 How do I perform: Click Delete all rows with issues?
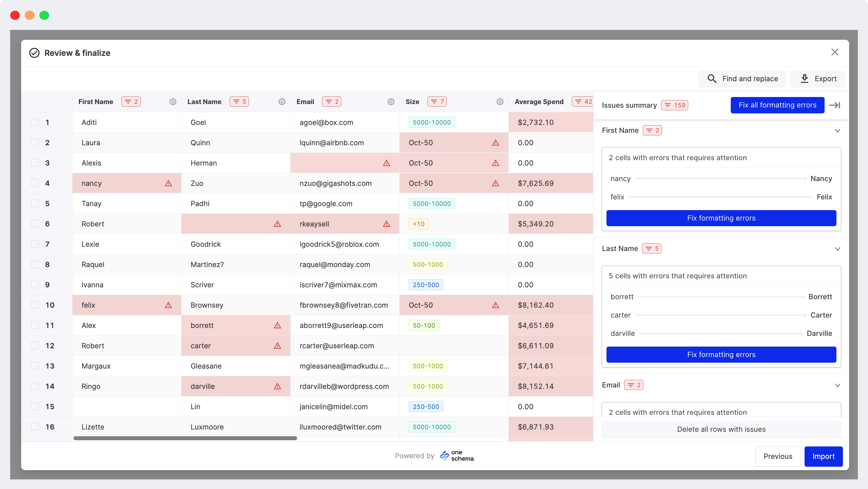(721, 429)
